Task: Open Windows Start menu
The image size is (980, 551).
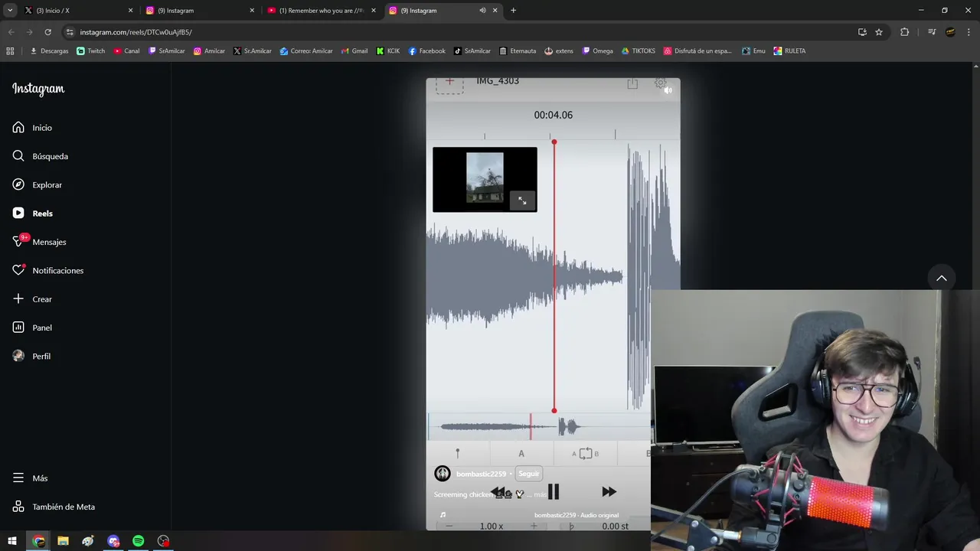Action: (x=12, y=541)
